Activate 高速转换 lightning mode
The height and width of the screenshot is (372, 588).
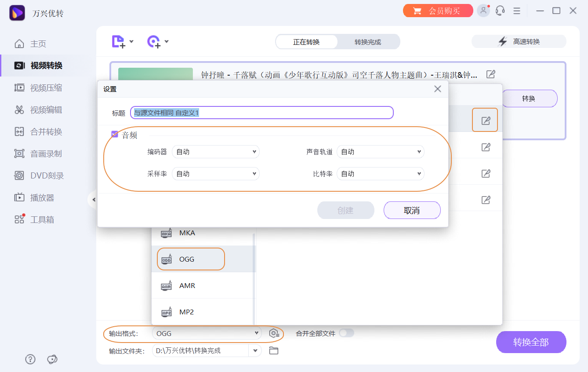pyautogui.click(x=519, y=41)
